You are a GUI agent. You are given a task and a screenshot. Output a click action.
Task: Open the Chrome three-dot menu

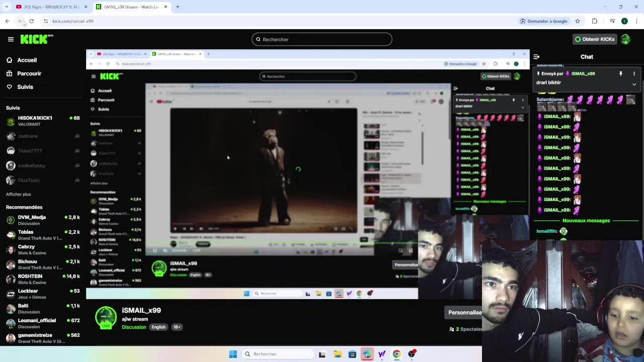[x=637, y=21]
